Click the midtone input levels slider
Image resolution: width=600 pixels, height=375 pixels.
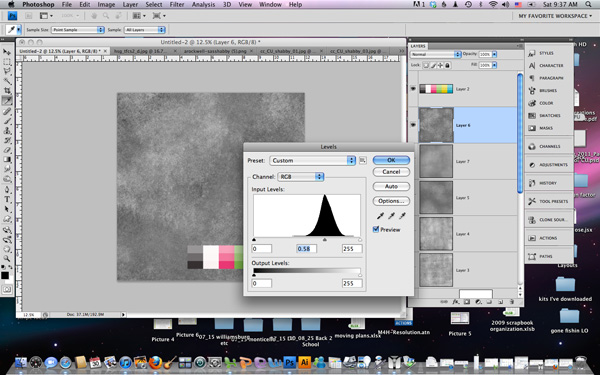coord(325,240)
